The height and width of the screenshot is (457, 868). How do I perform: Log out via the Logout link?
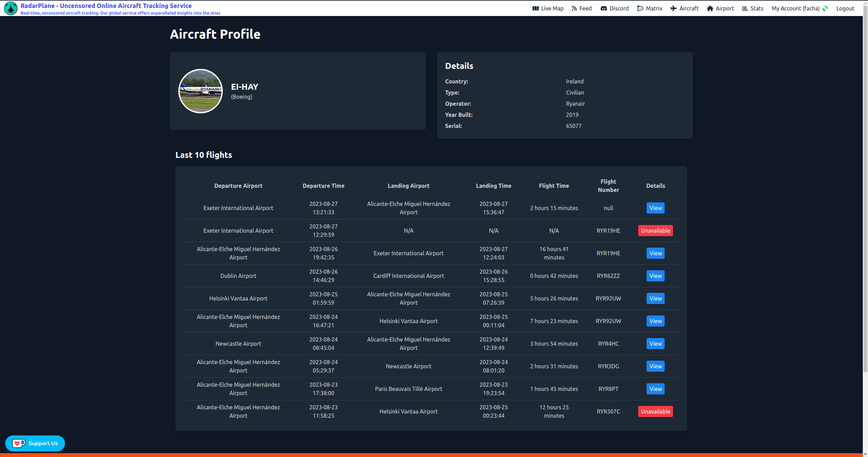pyautogui.click(x=845, y=8)
